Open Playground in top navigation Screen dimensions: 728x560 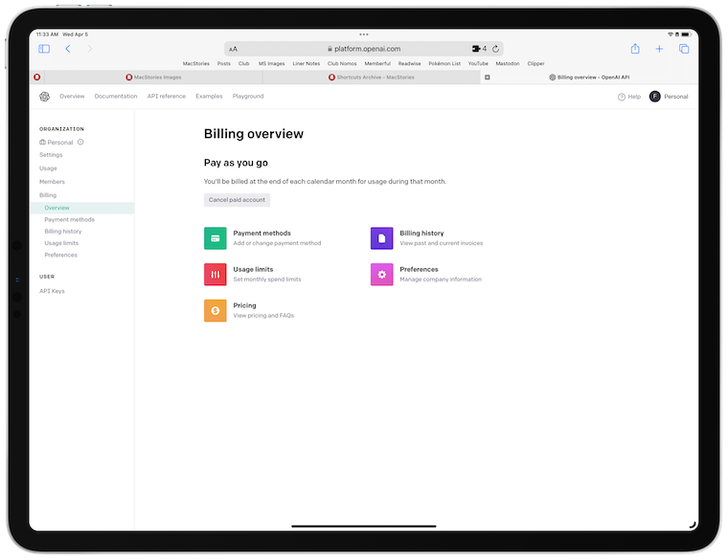(248, 96)
